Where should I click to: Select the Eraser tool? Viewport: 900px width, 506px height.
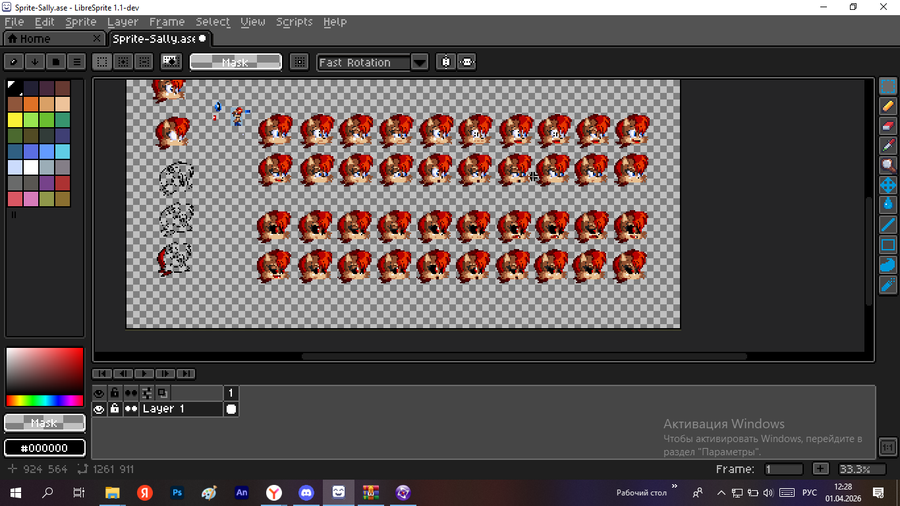[887, 126]
